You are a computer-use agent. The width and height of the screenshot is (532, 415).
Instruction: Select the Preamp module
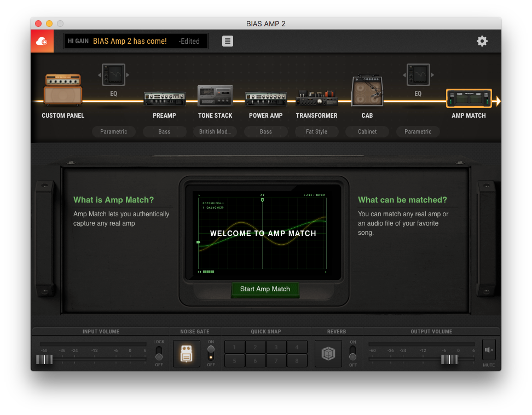(x=165, y=99)
